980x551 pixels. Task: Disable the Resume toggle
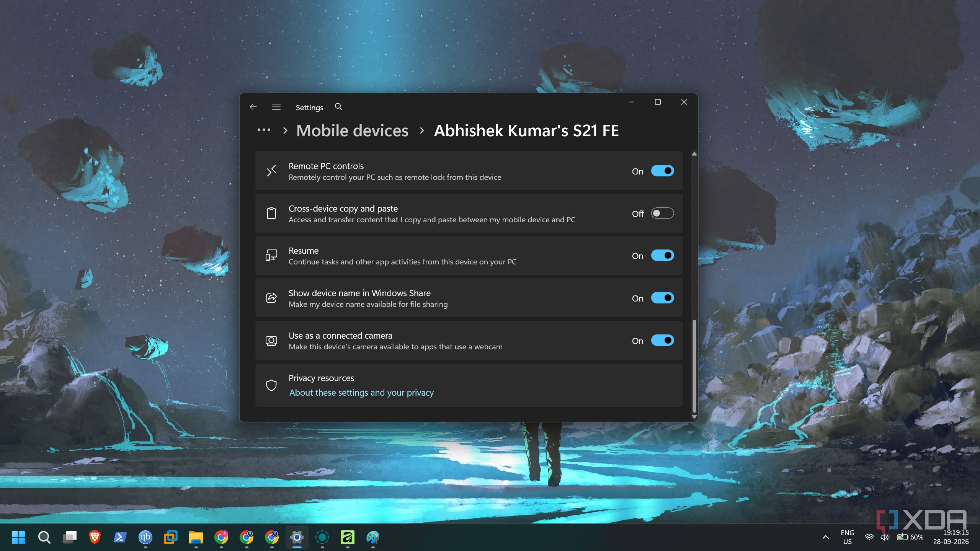(662, 255)
